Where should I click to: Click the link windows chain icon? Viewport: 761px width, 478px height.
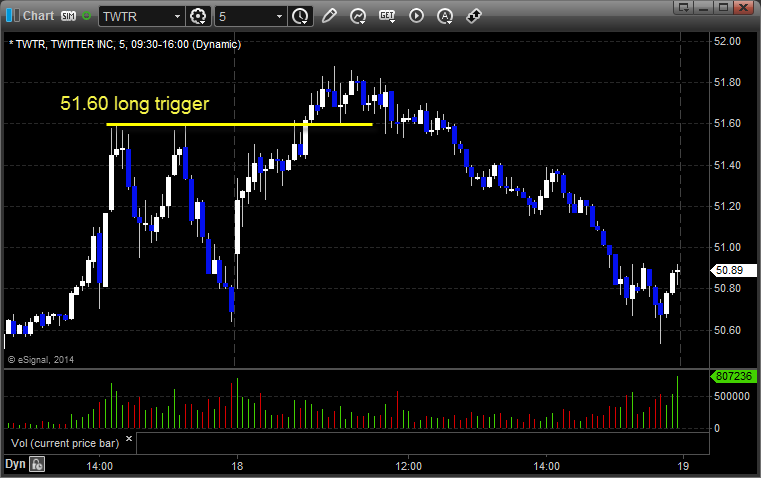pos(474,16)
